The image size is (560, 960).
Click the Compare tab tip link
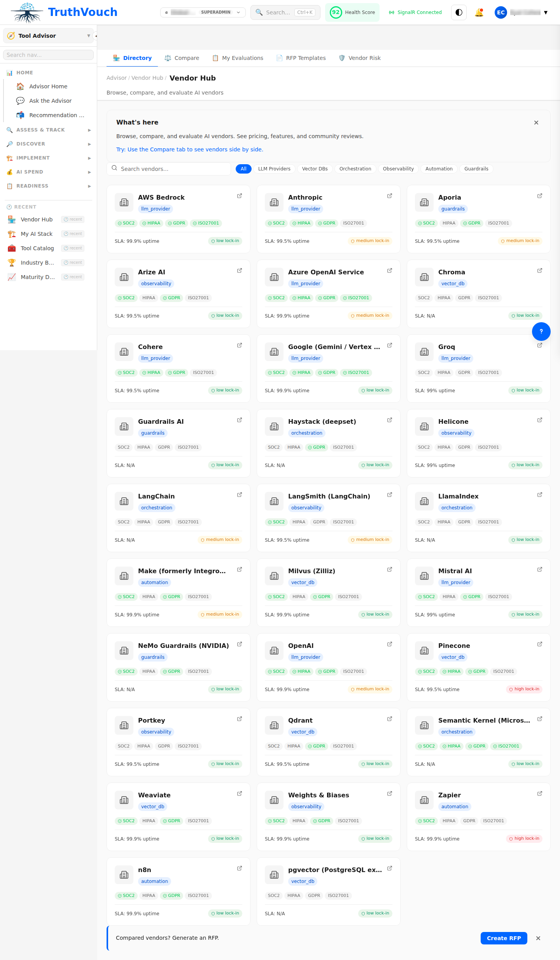[190, 149]
